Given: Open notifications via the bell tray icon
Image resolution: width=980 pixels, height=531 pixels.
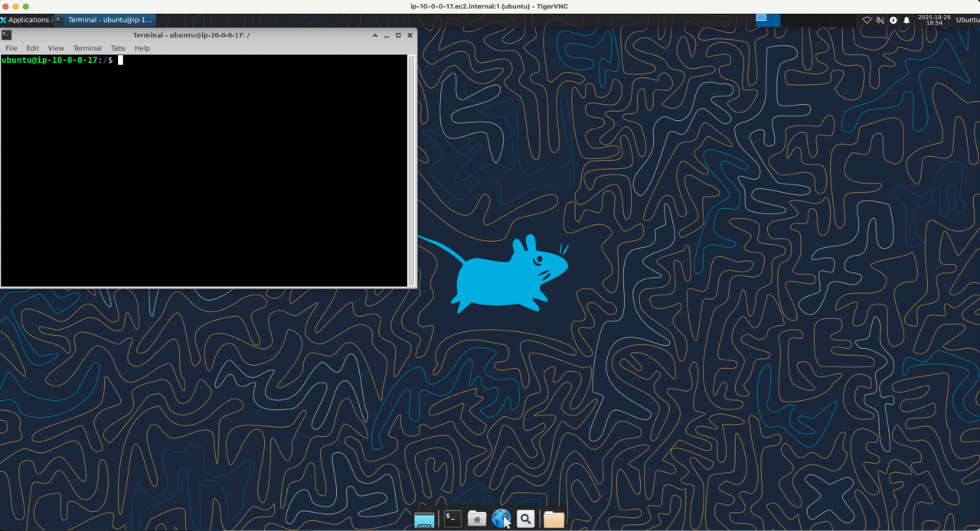Looking at the screenshot, I should (906, 20).
